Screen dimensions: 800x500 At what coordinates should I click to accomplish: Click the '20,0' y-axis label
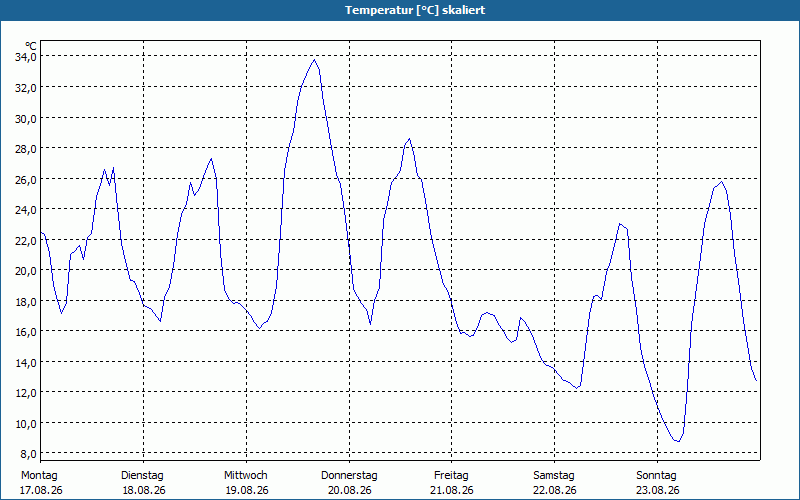[25, 270]
